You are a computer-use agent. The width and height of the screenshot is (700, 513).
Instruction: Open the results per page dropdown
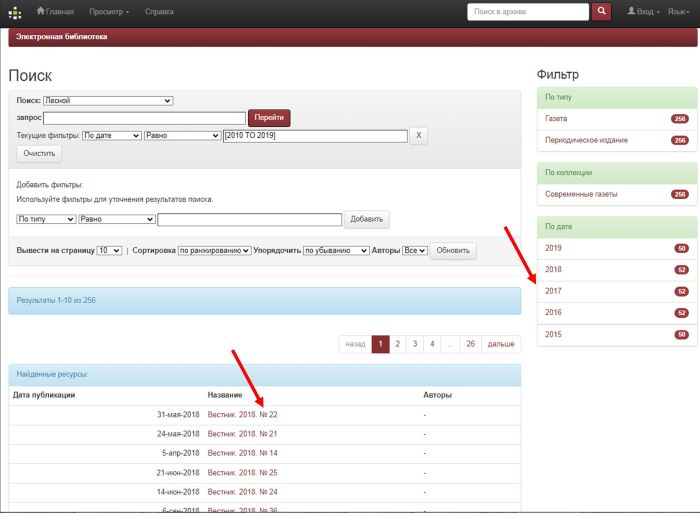[109, 250]
